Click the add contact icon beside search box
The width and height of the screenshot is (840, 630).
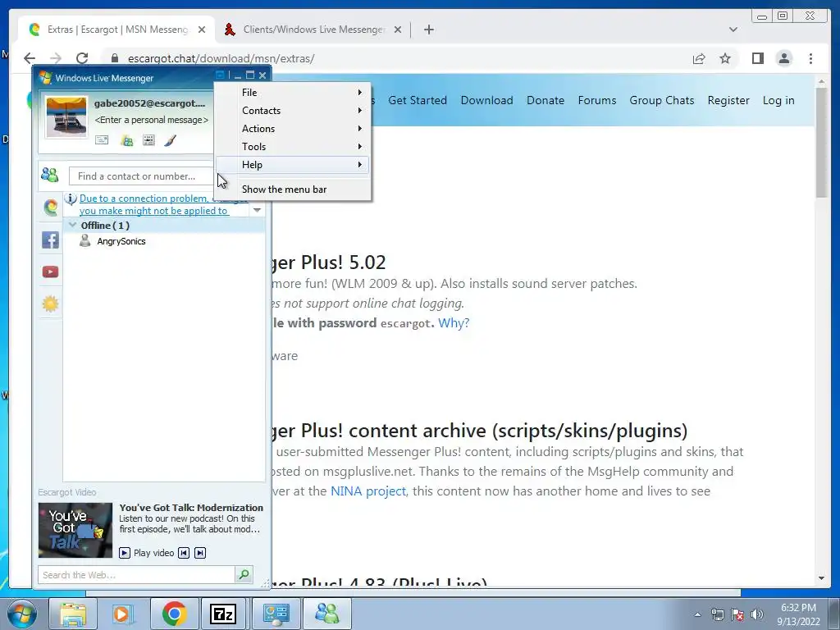(x=50, y=175)
